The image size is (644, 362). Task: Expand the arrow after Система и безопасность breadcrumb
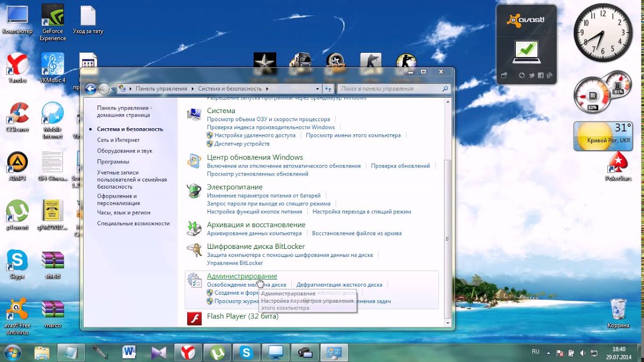pyautogui.click(x=267, y=88)
